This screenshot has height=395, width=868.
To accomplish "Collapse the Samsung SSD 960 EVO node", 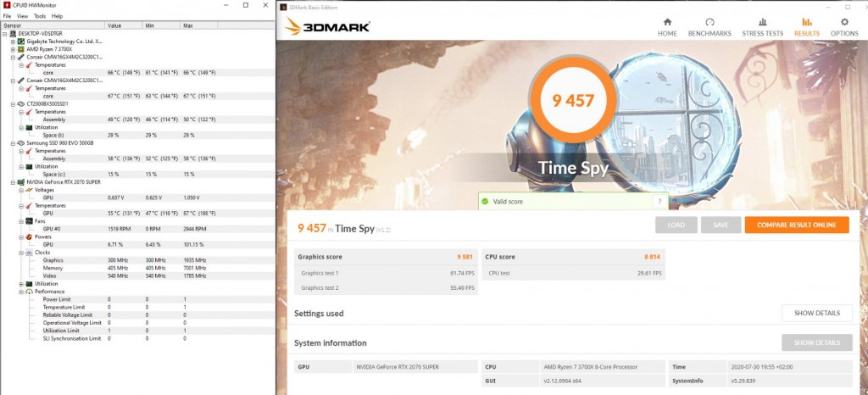I will (14, 142).
